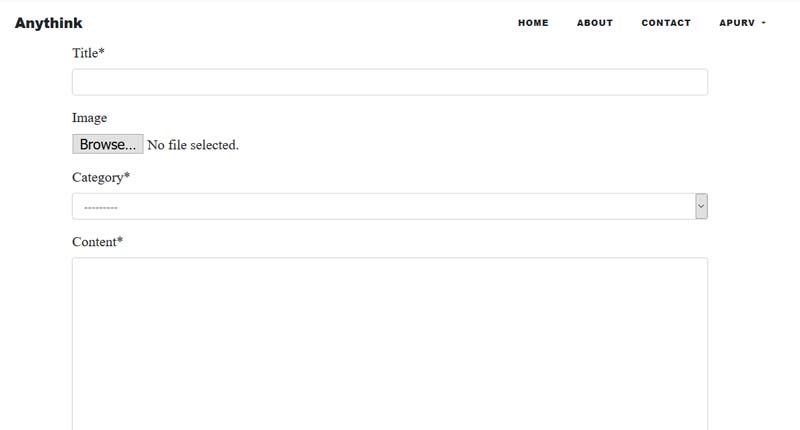Focus the Content text area
Screen dimensions: 800x430
[390, 344]
